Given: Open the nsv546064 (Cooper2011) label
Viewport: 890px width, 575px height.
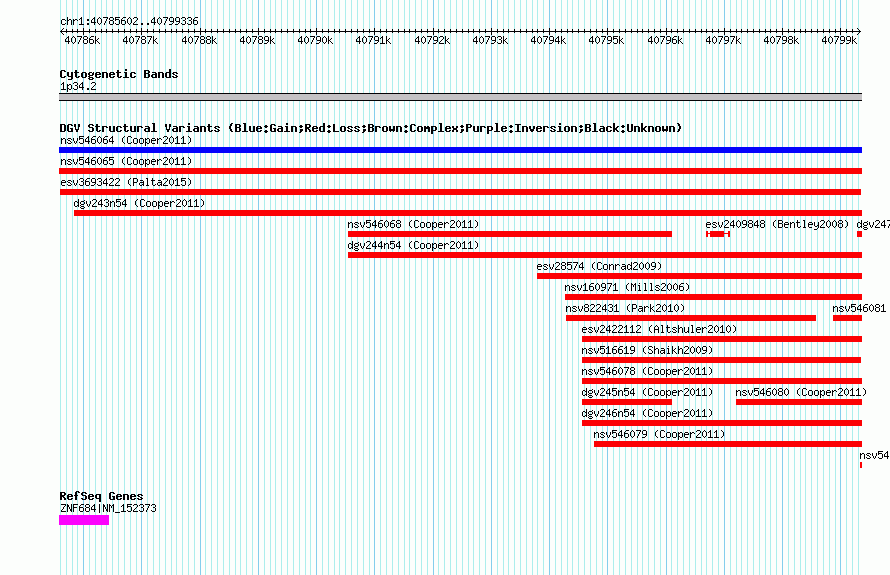Looking at the screenshot, I should (x=126, y=140).
